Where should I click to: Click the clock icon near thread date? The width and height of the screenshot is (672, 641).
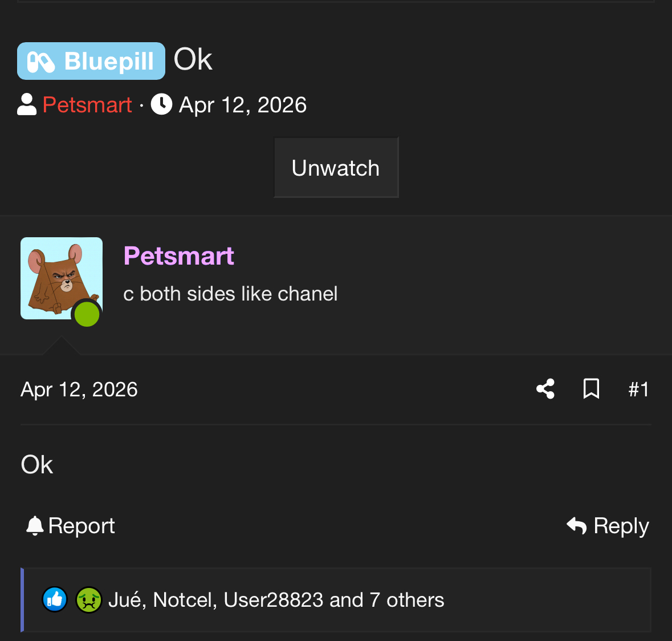click(161, 104)
